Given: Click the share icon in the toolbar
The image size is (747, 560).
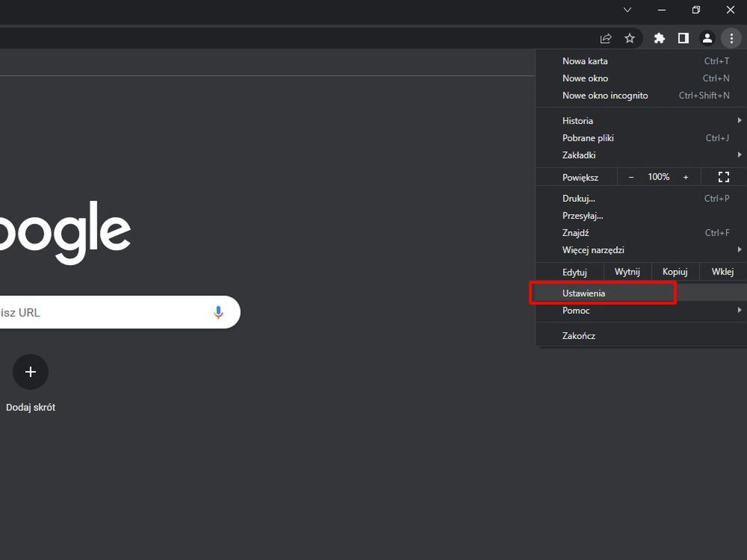Looking at the screenshot, I should [x=605, y=38].
